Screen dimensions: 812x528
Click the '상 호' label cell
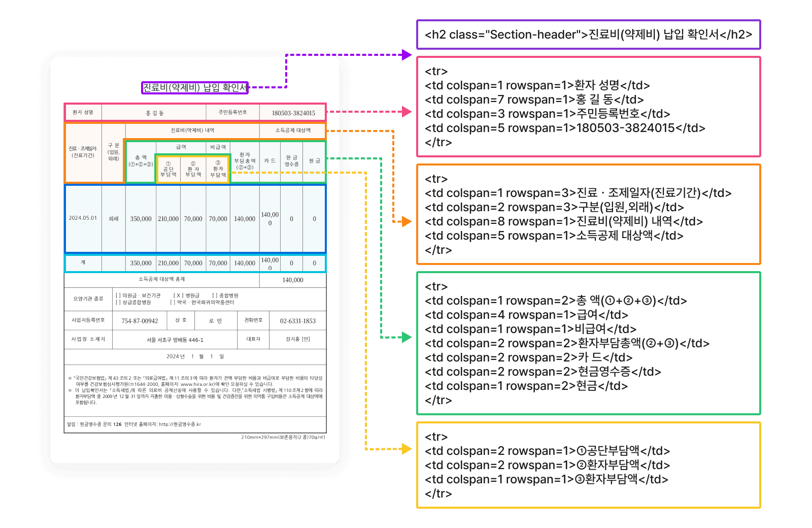tap(181, 320)
